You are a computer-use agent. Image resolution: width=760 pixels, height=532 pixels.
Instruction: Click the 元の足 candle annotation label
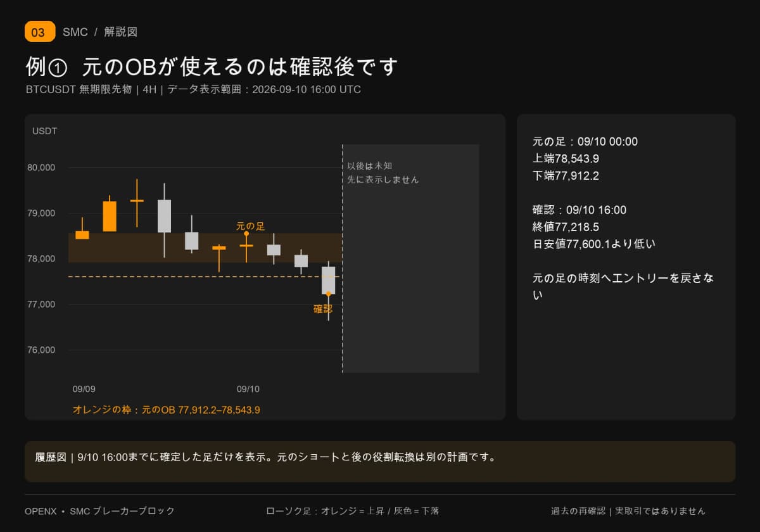coord(250,225)
